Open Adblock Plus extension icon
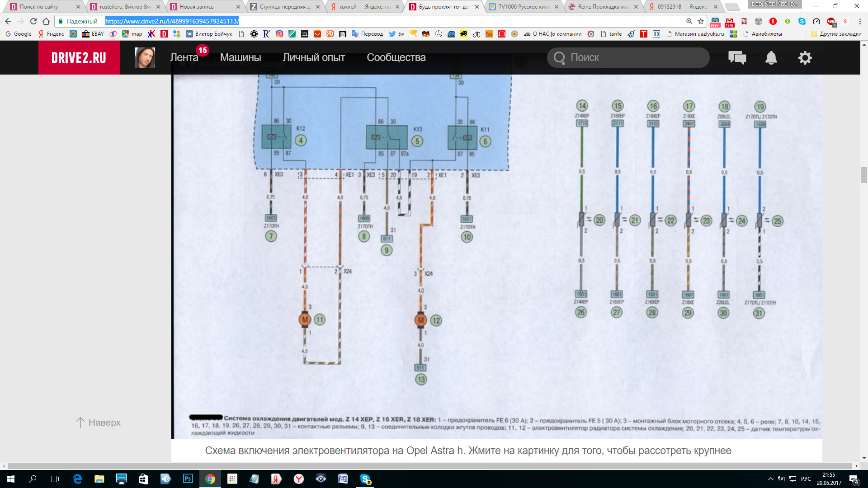This screenshot has width=868, height=488. click(x=831, y=22)
